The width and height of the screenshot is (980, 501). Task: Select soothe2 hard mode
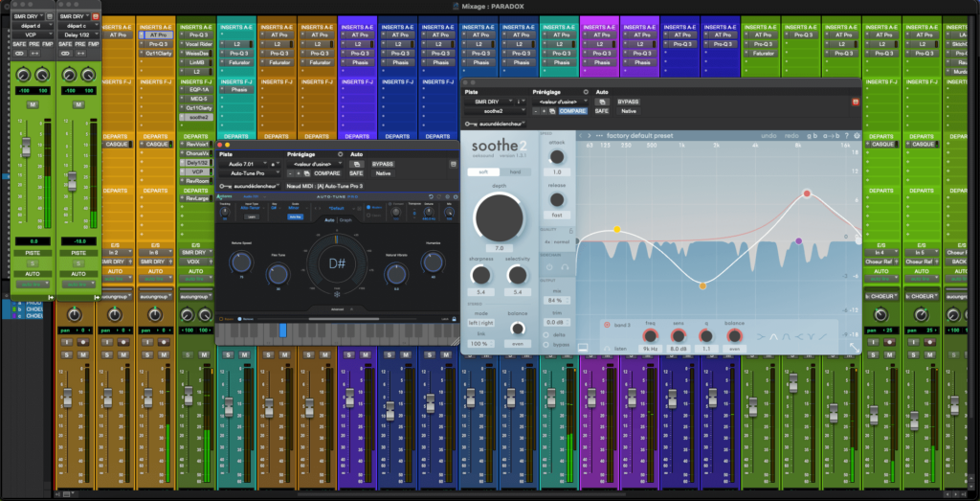516,172
